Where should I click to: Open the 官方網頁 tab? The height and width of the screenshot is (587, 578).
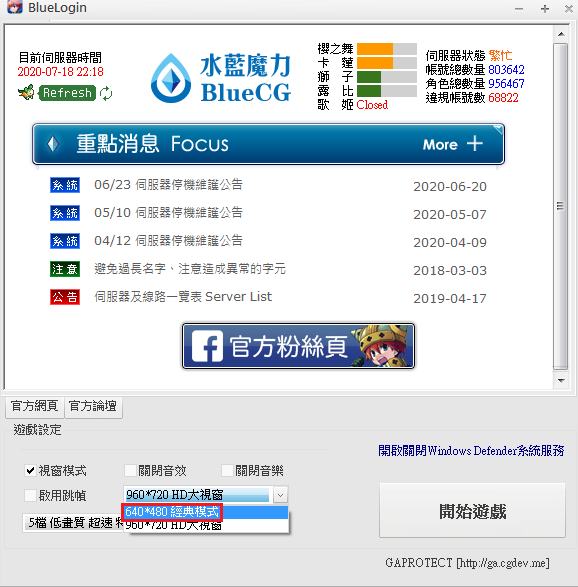(34, 406)
